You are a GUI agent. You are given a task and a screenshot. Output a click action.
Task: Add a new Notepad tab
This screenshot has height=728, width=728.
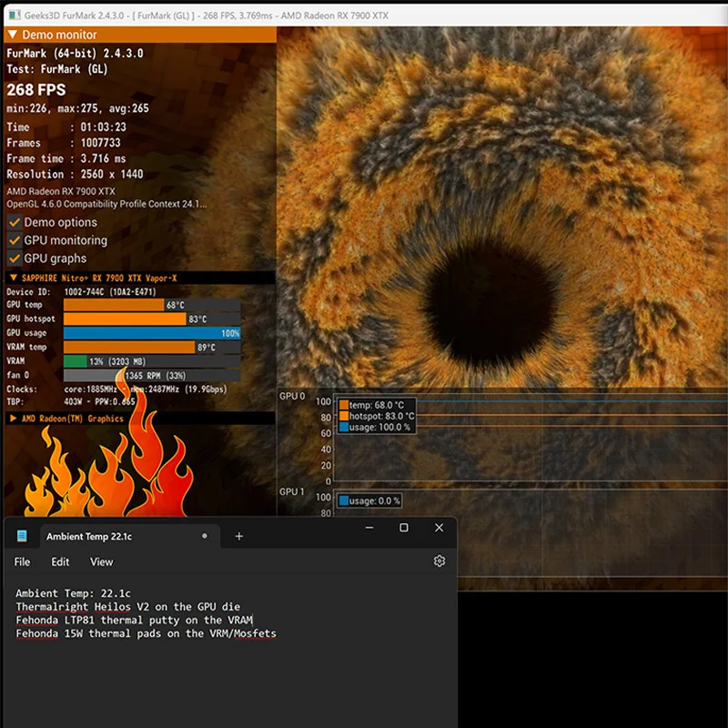[x=239, y=536]
